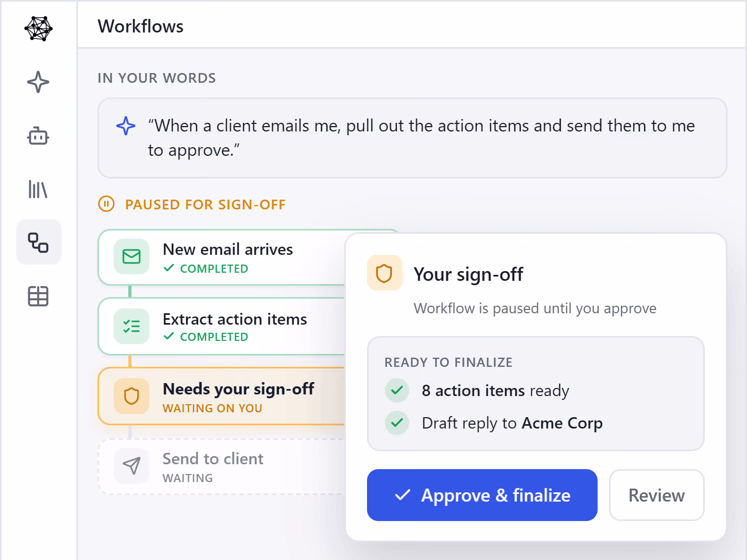Select the Send to client step card
Viewport: 747px width, 560px height.
222,466
